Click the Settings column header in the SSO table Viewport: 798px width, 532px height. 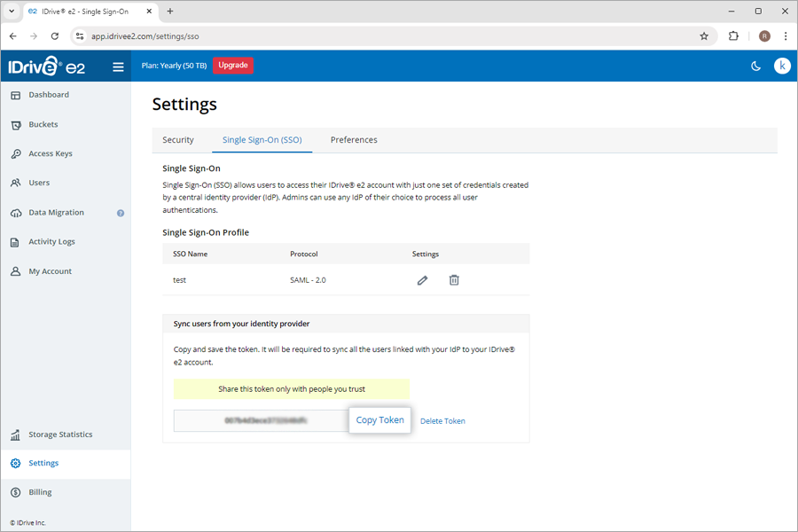coord(426,254)
